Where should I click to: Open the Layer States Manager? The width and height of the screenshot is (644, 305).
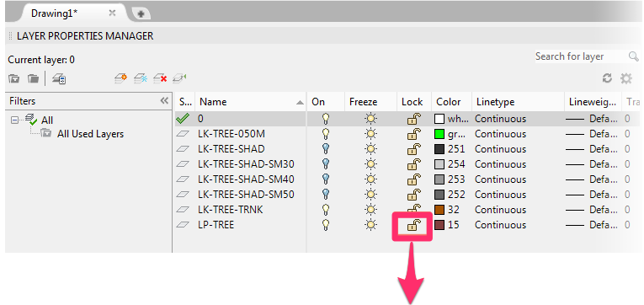tap(59, 78)
